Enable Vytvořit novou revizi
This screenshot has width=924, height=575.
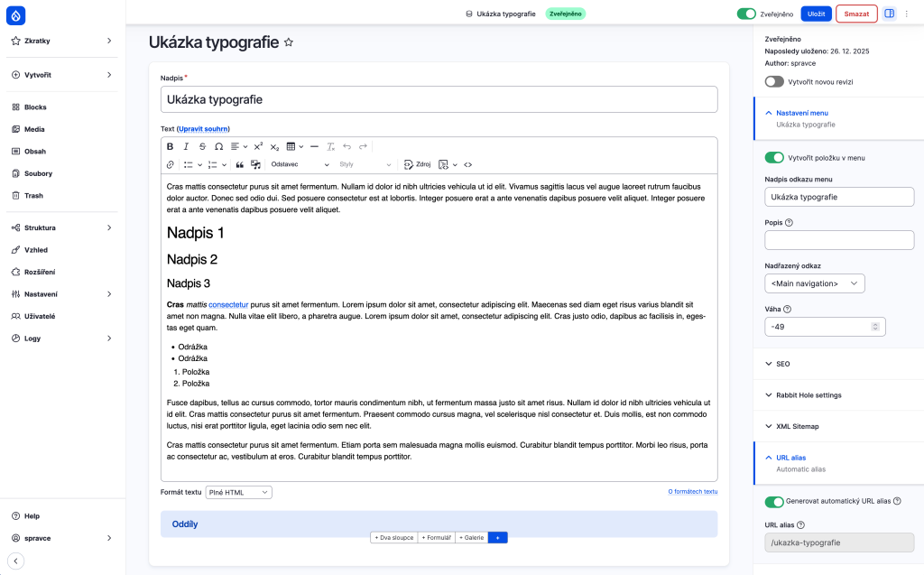tap(774, 81)
